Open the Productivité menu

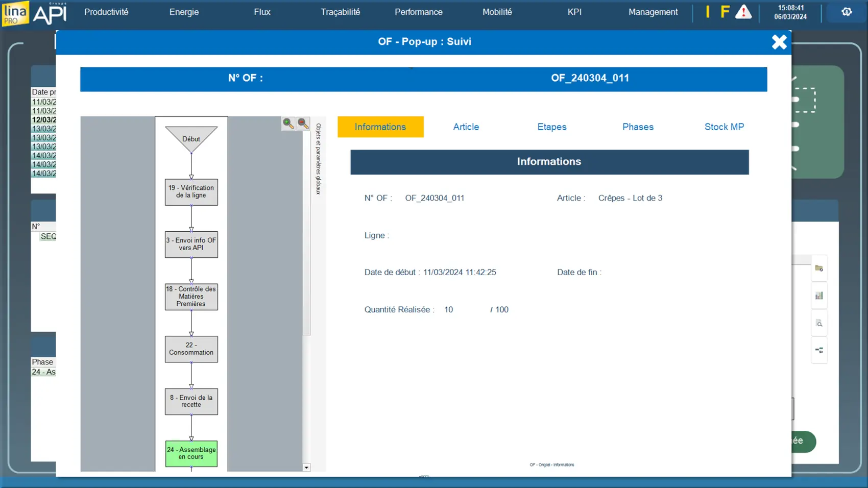[x=106, y=12]
